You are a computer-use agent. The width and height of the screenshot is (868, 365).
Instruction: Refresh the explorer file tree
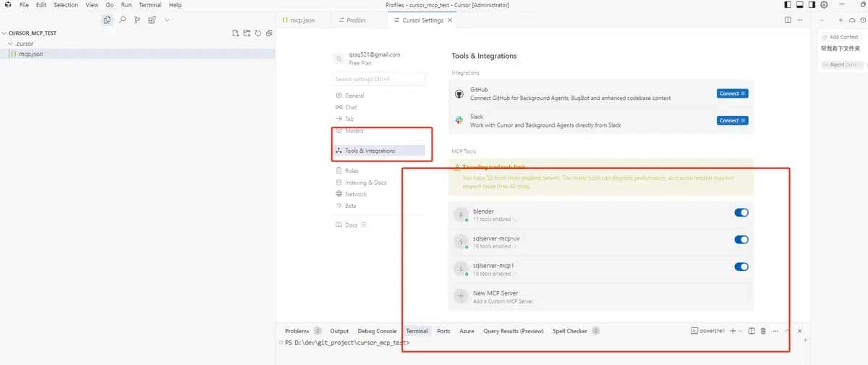pyautogui.click(x=258, y=33)
